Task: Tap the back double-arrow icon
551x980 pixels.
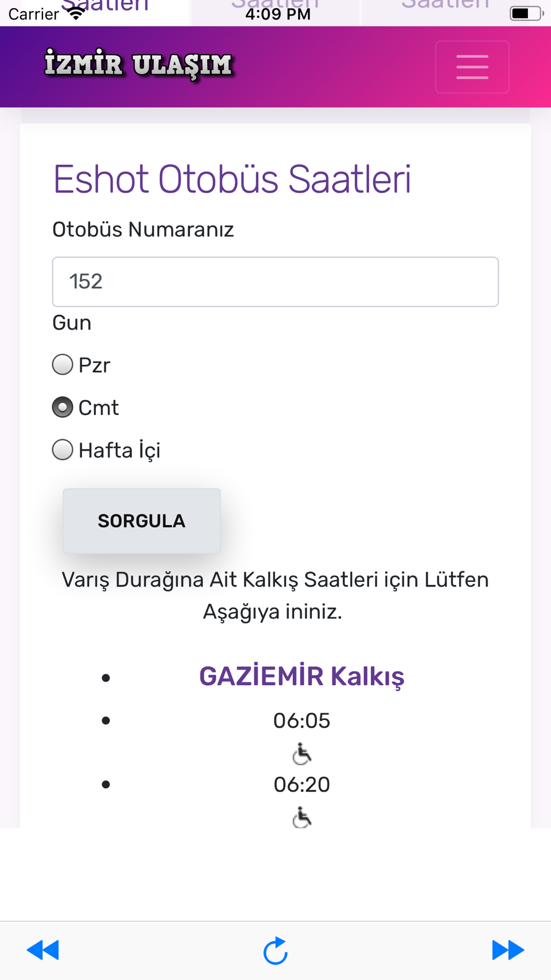Action: (43, 950)
